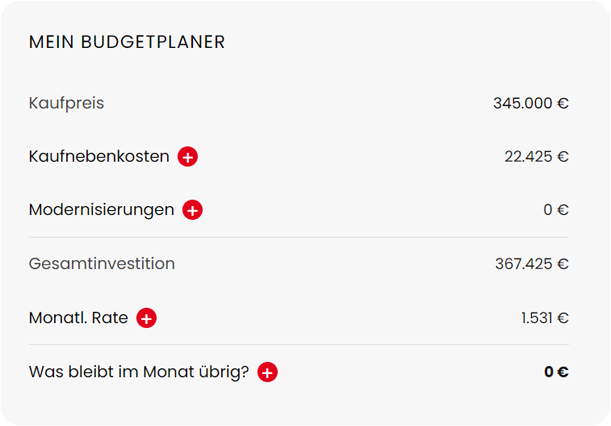Click the Gesamtinvestition label
Image resolution: width=611 pixels, height=426 pixels.
[102, 264]
